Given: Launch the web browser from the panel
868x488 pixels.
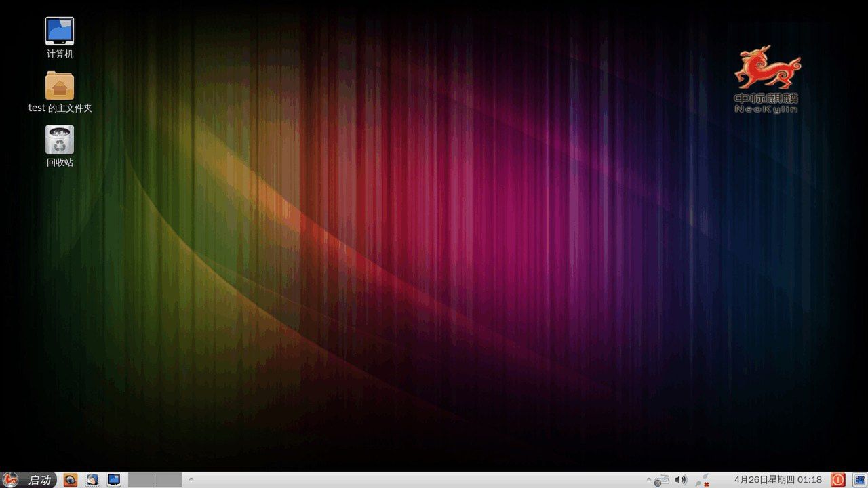Looking at the screenshot, I should [71, 480].
